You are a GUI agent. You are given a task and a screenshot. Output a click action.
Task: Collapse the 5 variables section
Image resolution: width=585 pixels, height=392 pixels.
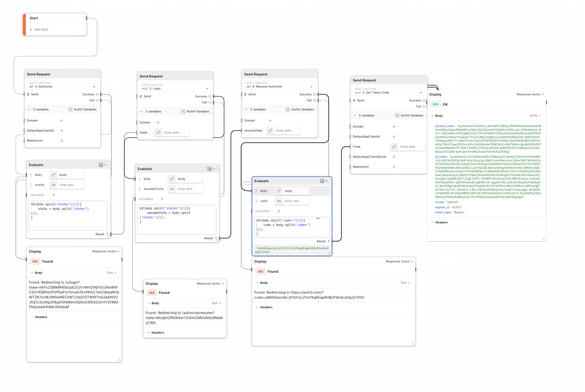click(x=355, y=115)
